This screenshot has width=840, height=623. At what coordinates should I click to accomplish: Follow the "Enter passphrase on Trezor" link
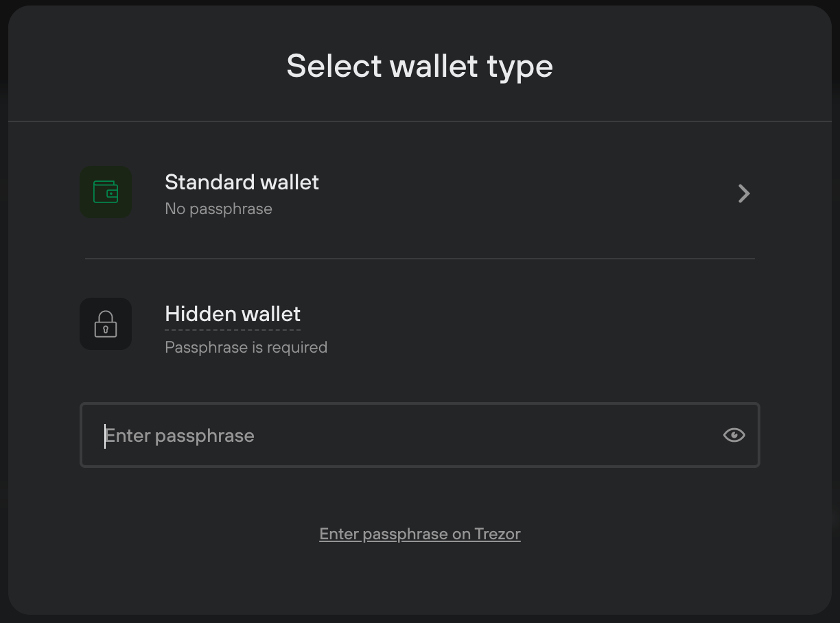[420, 534]
